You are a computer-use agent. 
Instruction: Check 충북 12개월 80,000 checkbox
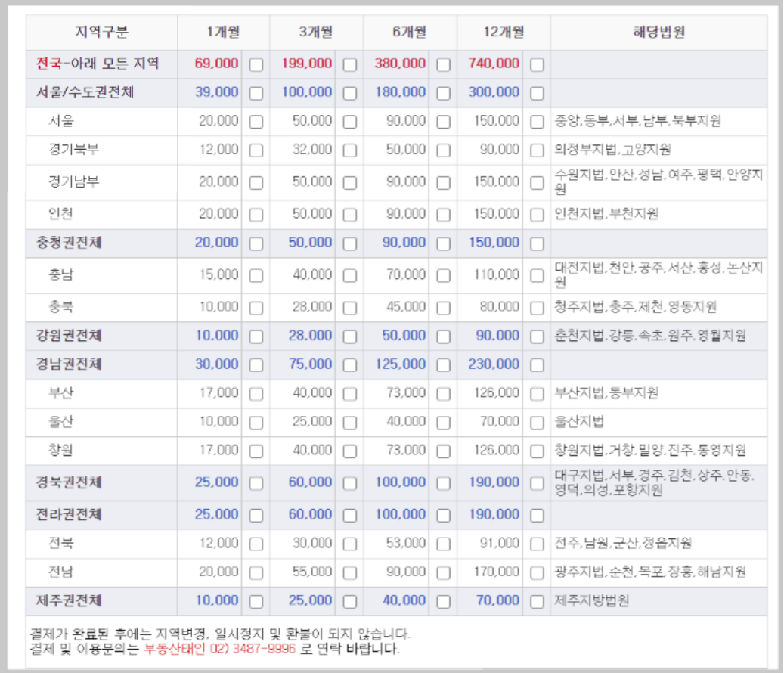point(537,308)
